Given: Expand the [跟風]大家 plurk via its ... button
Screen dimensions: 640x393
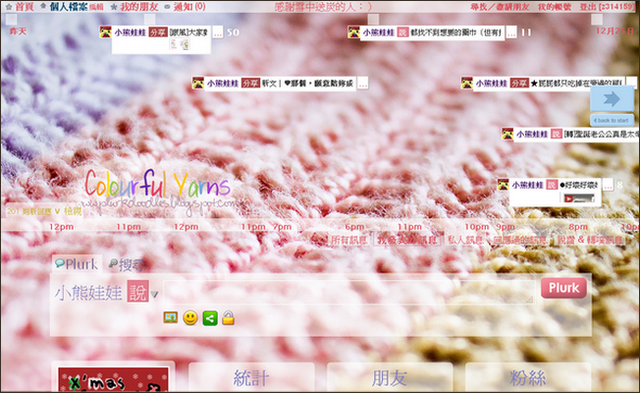Looking at the screenshot, I should point(218,33).
